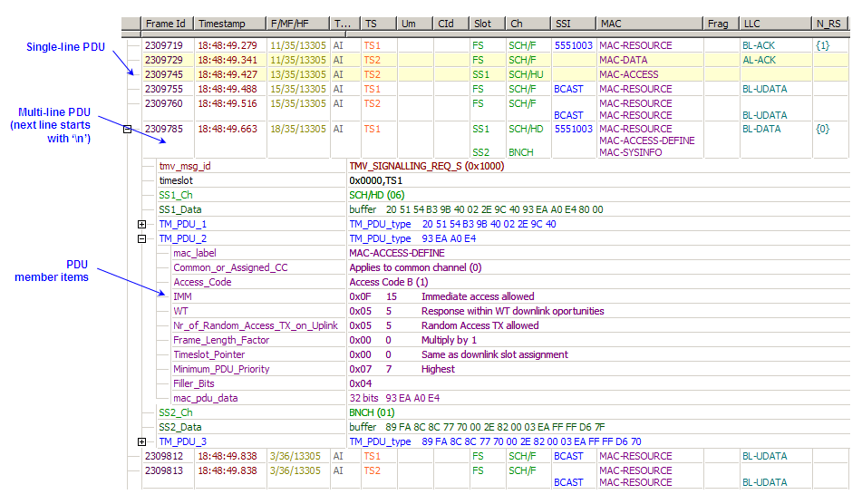Viewport: 862px width, 504px height.
Task: Select the tmv_msg_id tree item
Action: coord(184,166)
